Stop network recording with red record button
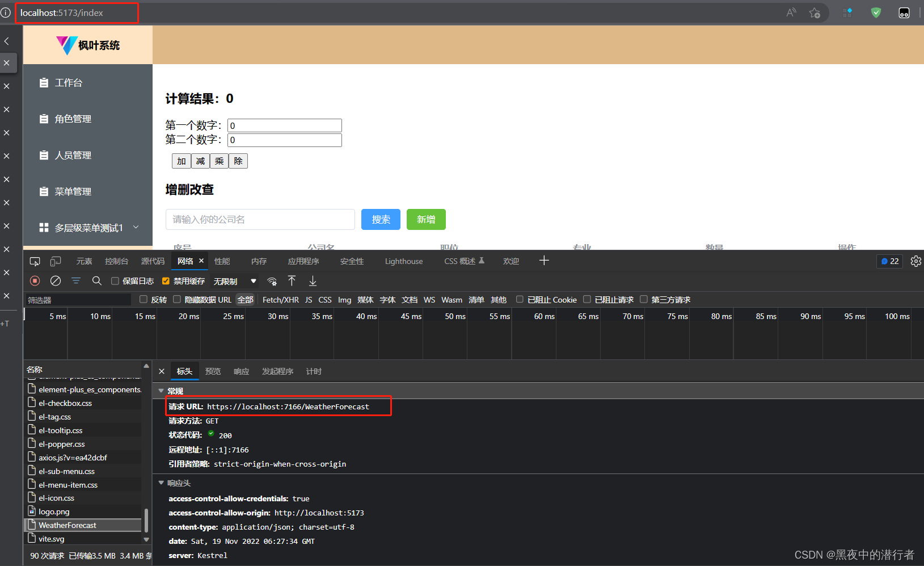The height and width of the screenshot is (566, 924). [x=35, y=281]
